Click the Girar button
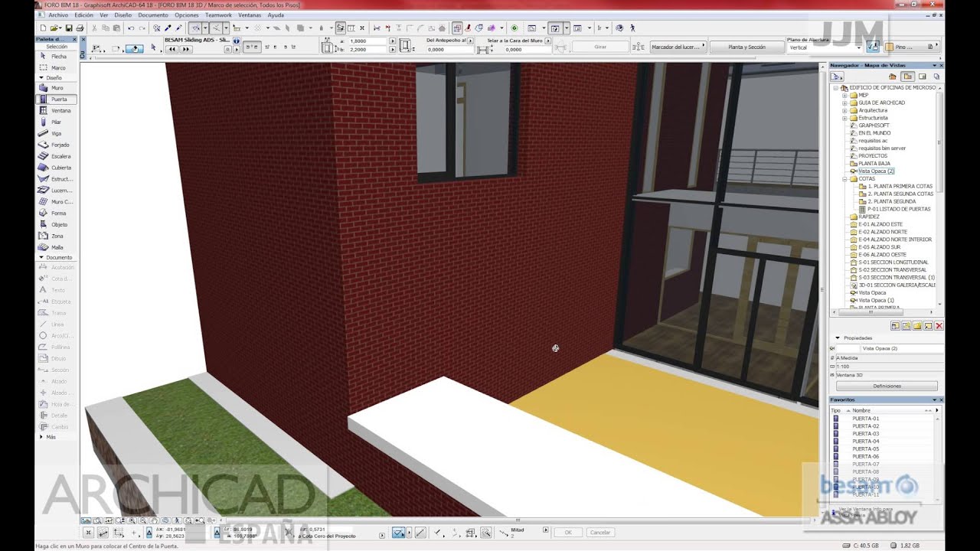 pyautogui.click(x=600, y=47)
